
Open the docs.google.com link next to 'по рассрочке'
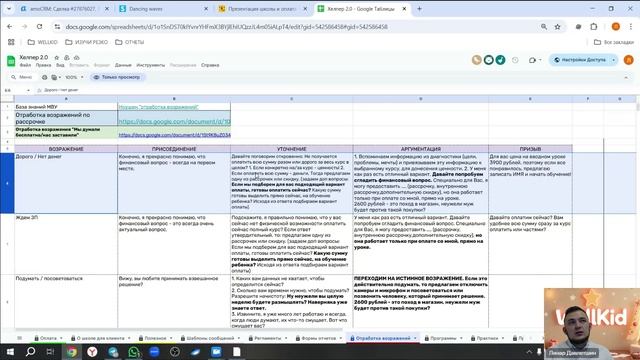click(x=174, y=122)
